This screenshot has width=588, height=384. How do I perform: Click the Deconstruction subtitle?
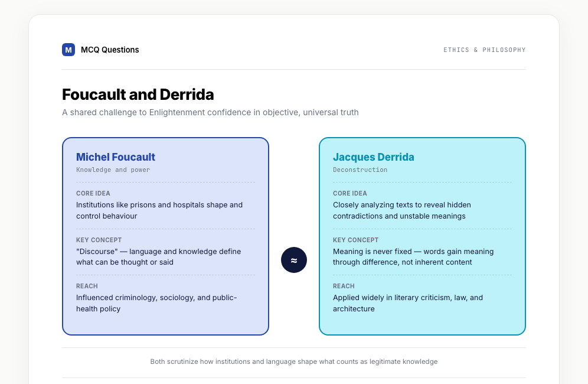click(x=360, y=170)
